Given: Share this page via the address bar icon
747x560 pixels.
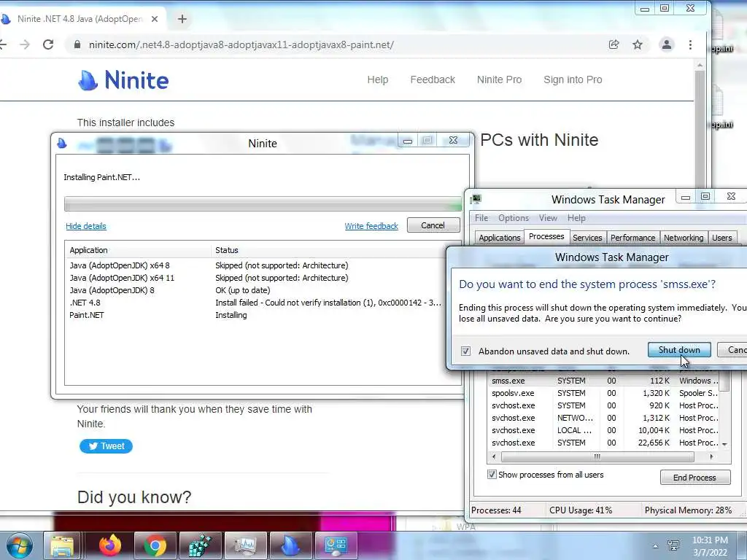Looking at the screenshot, I should click(x=614, y=44).
